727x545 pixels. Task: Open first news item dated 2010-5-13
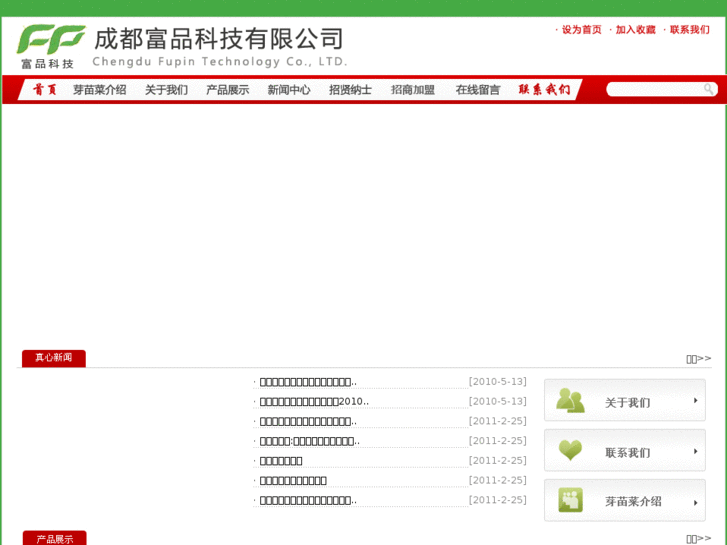coord(308,382)
